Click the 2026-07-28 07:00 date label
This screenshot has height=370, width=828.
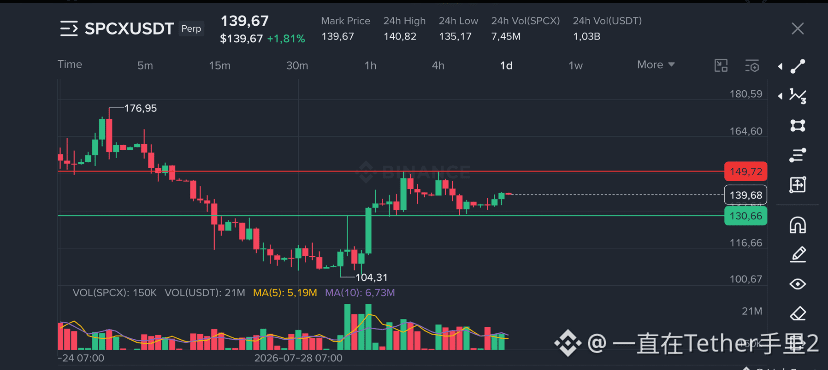(298, 358)
